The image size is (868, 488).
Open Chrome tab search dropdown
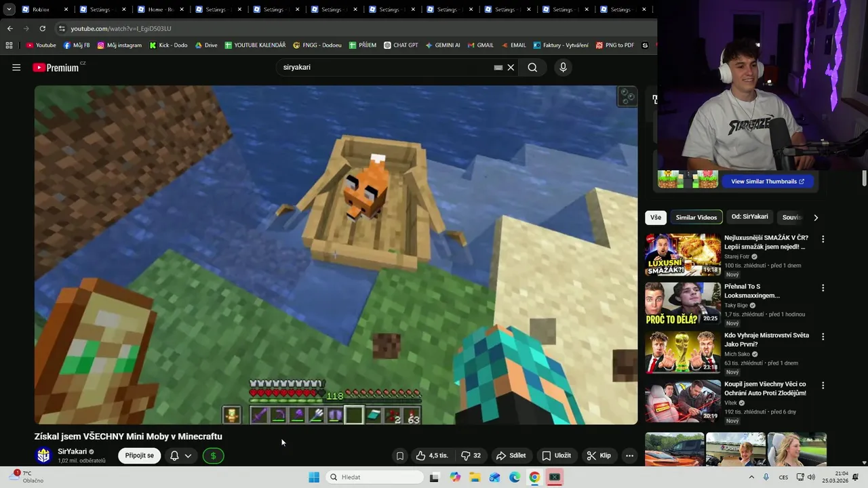pyautogui.click(x=9, y=9)
